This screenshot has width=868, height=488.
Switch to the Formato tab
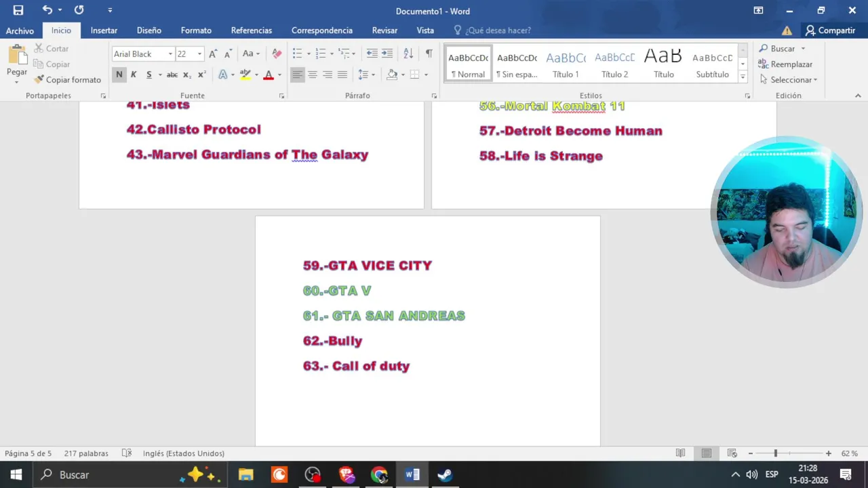196,30
